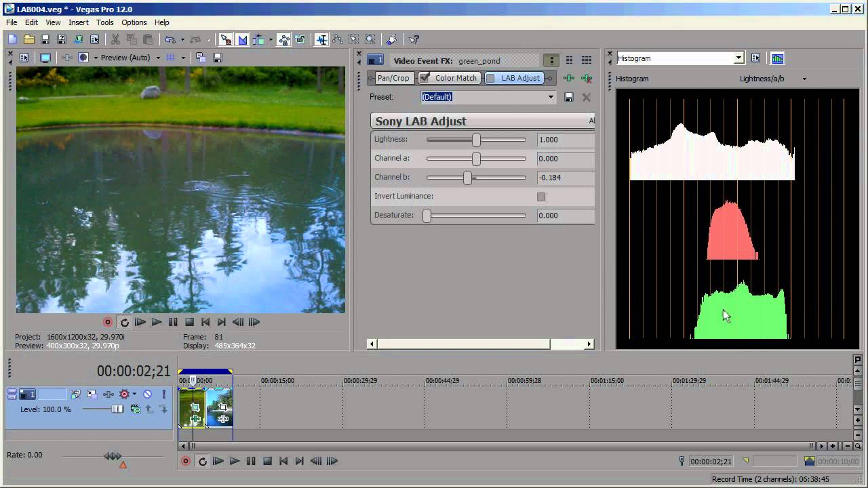
Task: Save the project with floppy icon
Action: point(45,40)
